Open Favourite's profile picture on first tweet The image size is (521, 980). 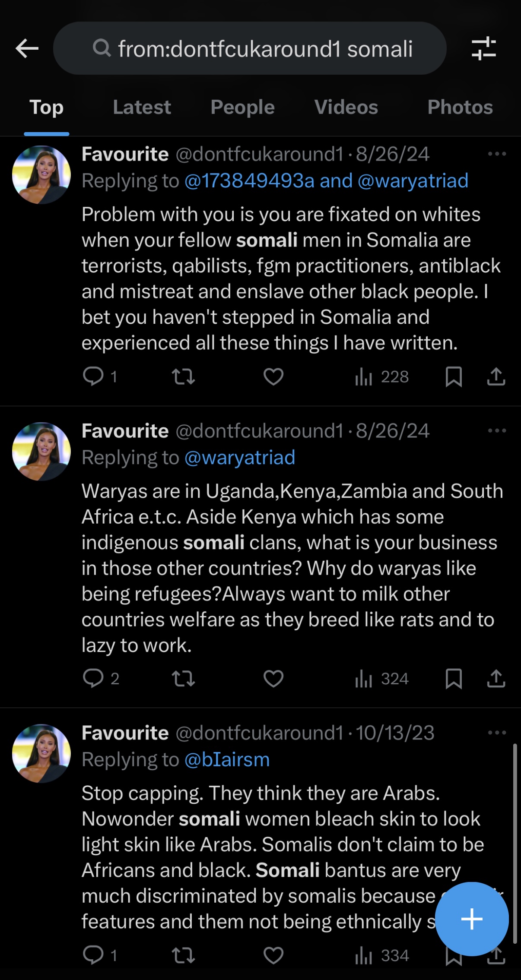click(x=41, y=175)
